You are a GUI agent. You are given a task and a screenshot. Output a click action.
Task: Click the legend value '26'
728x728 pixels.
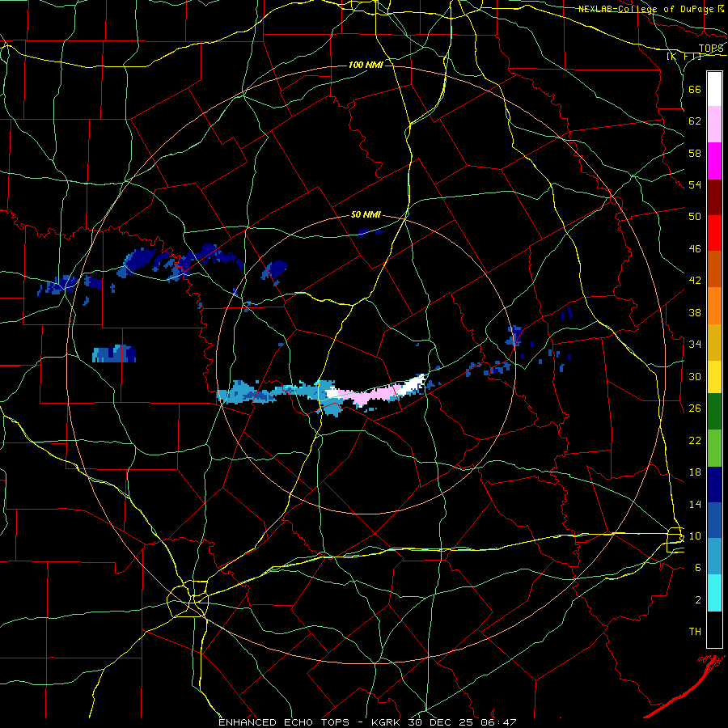pyautogui.click(x=695, y=408)
